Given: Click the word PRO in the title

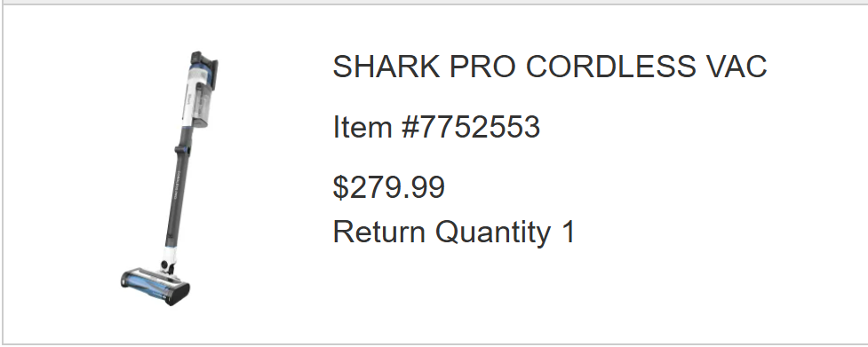Looking at the screenshot, I should pos(482,67).
